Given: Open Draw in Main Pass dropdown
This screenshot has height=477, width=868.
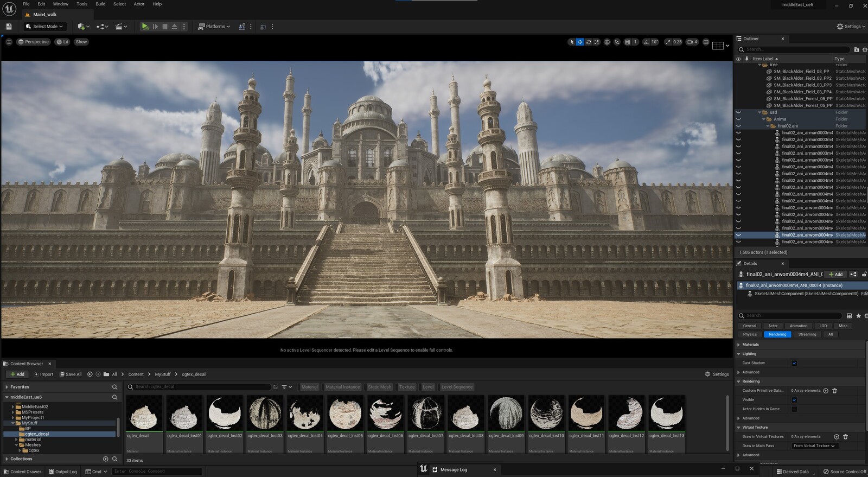Looking at the screenshot, I should pyautogui.click(x=814, y=446).
